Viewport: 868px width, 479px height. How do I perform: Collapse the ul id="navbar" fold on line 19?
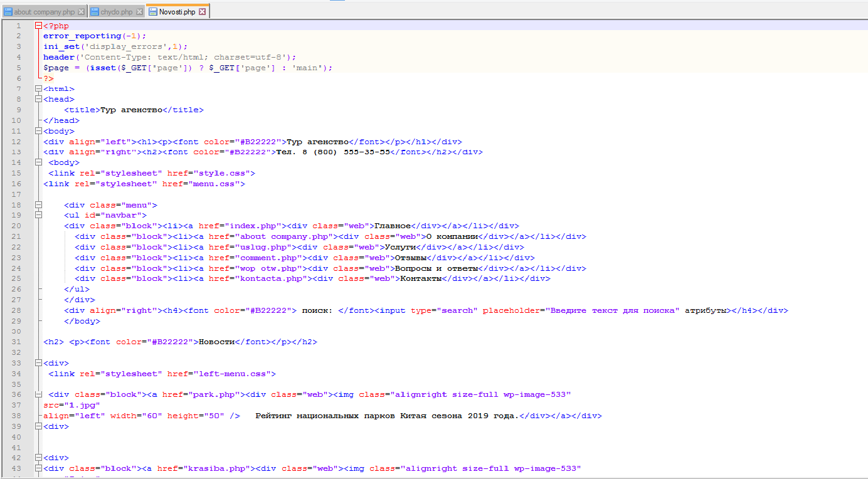[x=39, y=215]
